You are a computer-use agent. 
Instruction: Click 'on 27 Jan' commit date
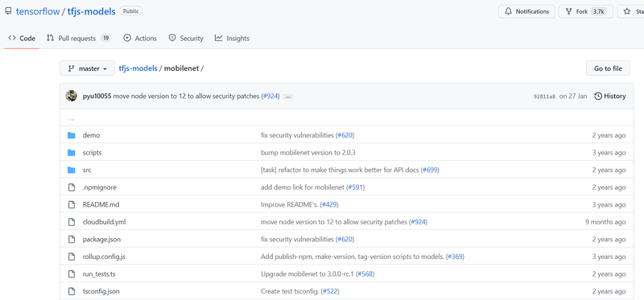point(573,96)
